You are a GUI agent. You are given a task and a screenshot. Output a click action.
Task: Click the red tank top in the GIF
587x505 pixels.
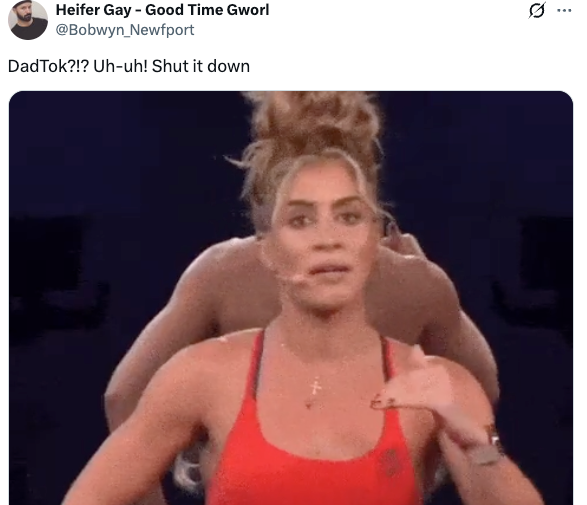(311, 442)
